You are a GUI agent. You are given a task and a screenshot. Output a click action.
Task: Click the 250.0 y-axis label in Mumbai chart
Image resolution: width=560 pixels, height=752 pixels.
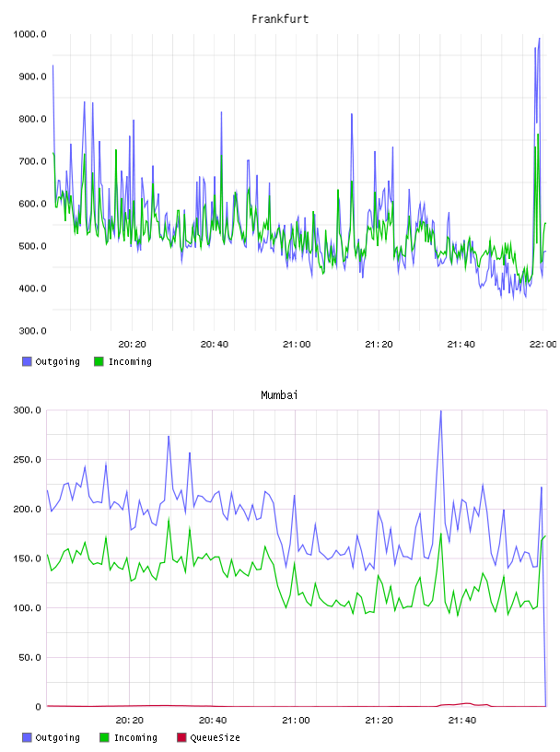tap(27, 460)
